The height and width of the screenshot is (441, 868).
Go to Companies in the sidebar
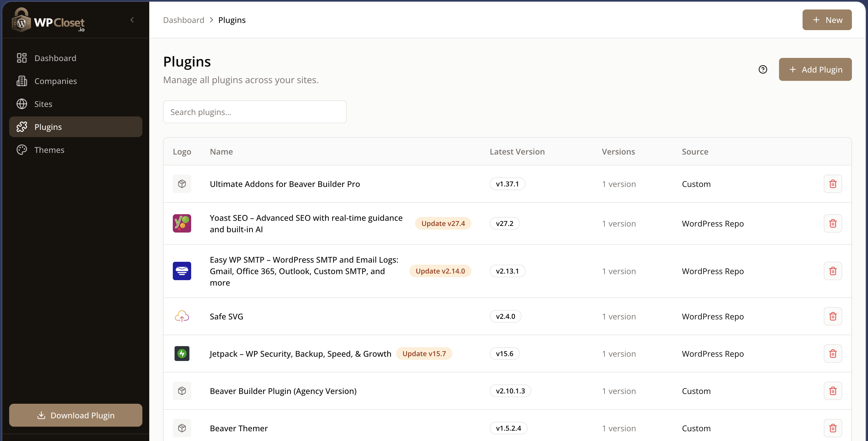(56, 81)
